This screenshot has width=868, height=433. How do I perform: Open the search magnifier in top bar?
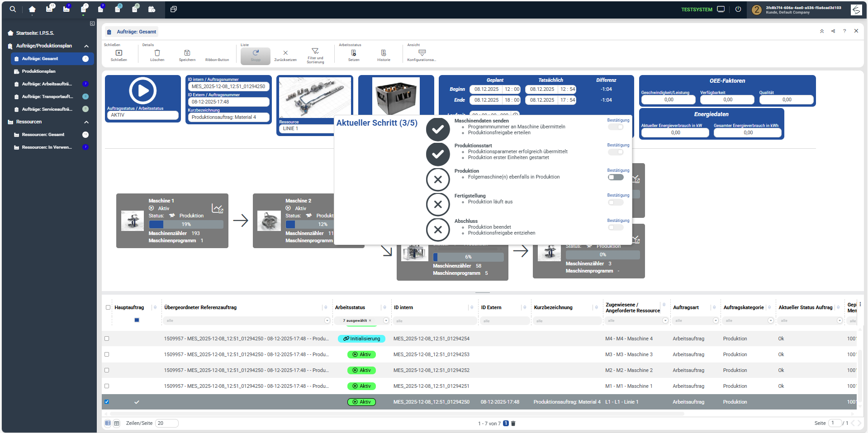13,9
